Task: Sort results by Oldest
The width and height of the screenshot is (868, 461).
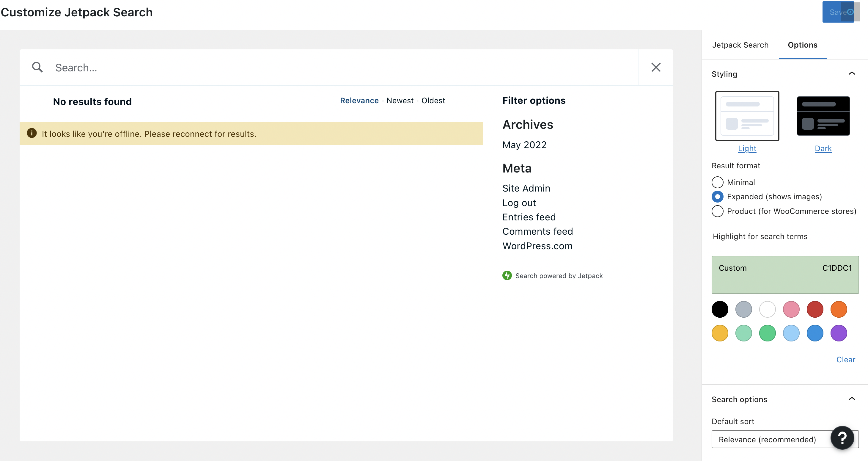Action: (433, 101)
